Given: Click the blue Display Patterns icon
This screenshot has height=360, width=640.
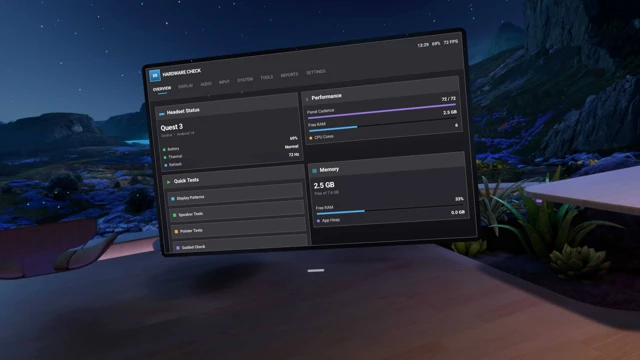Looking at the screenshot, I should [173, 199].
